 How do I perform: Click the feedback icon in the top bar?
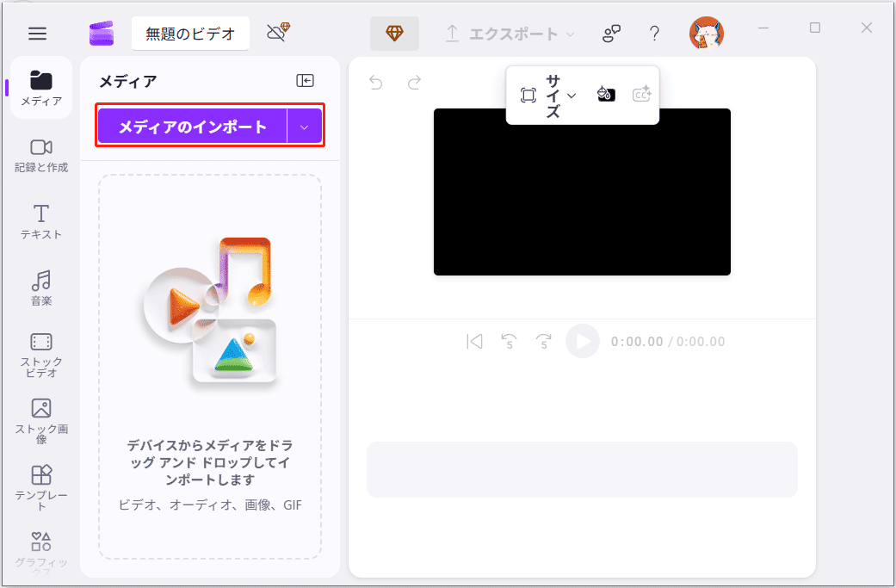tap(611, 33)
